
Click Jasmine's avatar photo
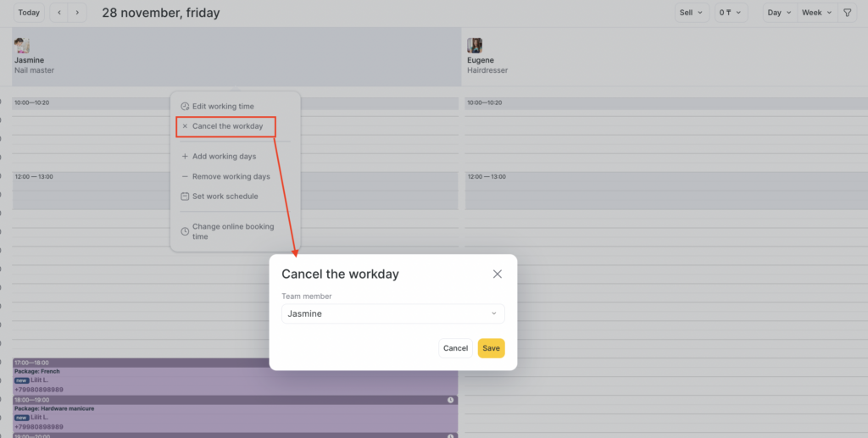click(x=22, y=46)
